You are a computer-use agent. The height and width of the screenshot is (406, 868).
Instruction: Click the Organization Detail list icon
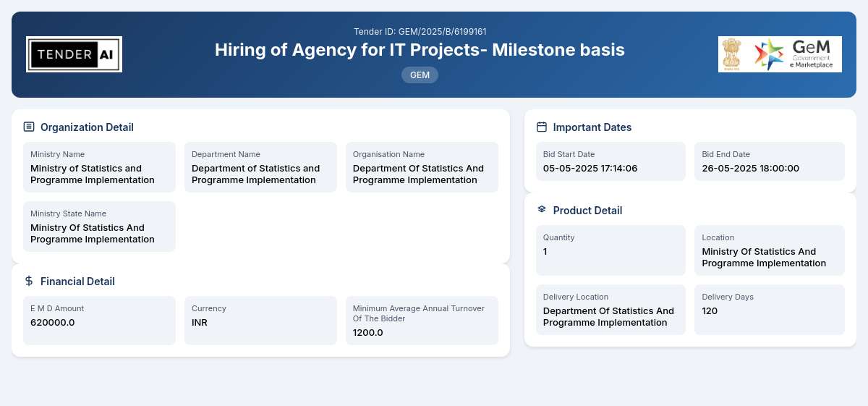coord(29,127)
